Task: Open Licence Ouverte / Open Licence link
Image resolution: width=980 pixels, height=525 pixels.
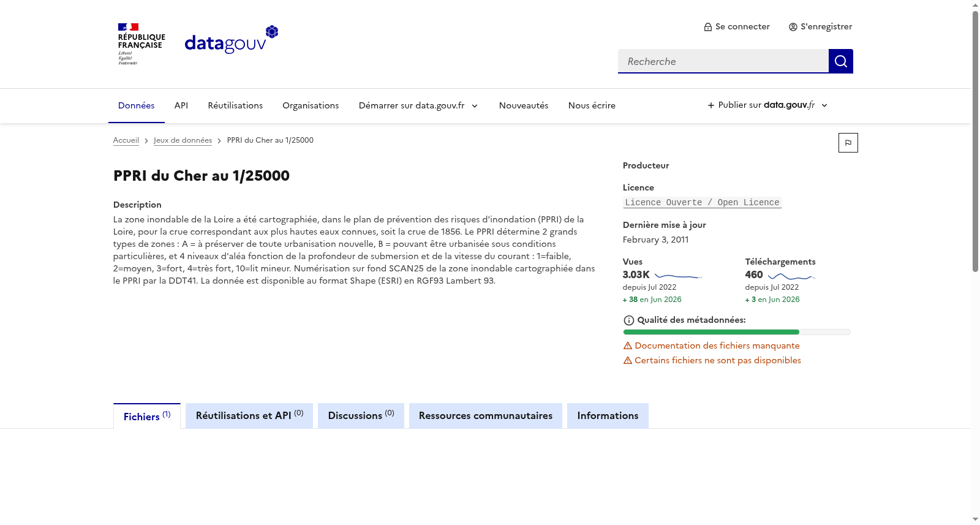Action: pyautogui.click(x=703, y=203)
